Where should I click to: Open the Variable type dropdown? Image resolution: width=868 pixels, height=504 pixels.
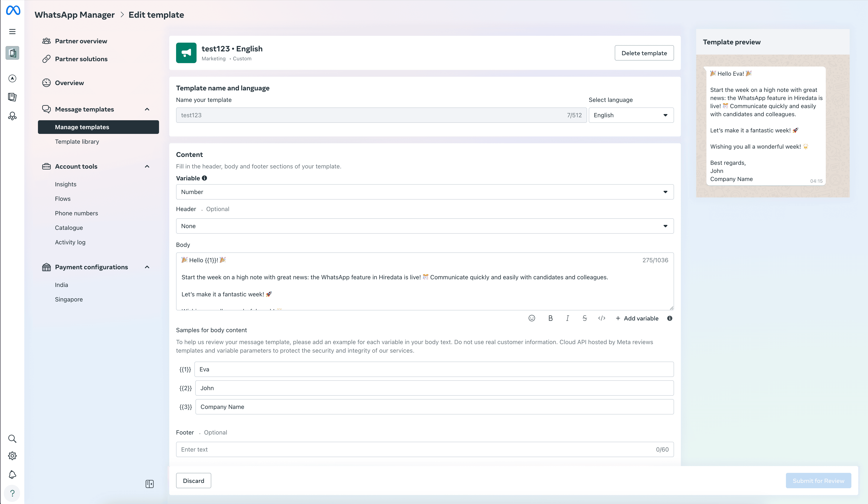(425, 192)
